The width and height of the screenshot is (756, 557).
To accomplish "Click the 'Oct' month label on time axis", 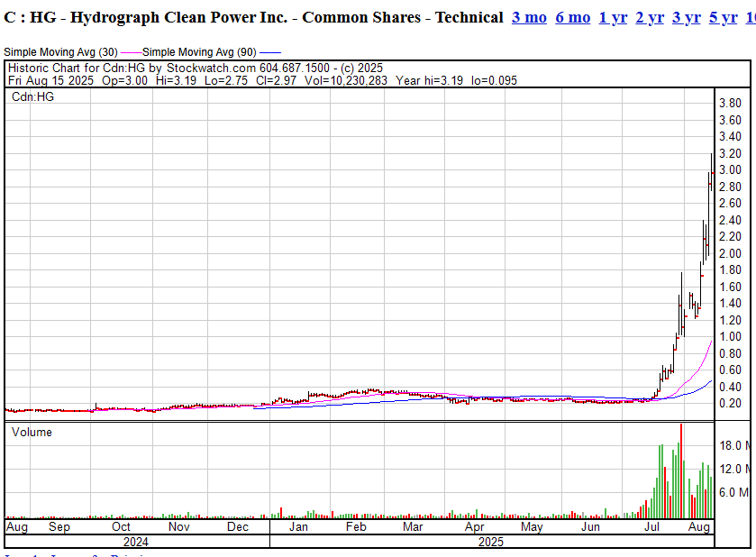I will 121,526.
